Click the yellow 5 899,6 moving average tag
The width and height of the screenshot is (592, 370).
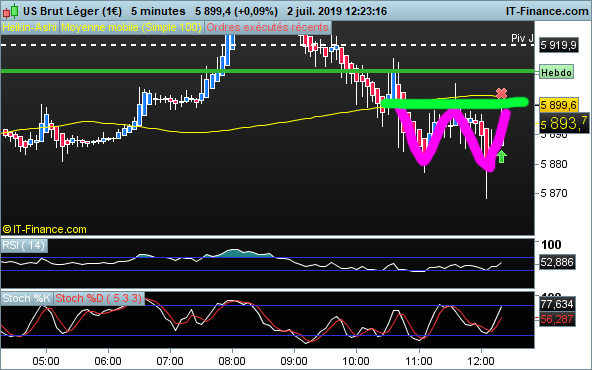[559, 105]
